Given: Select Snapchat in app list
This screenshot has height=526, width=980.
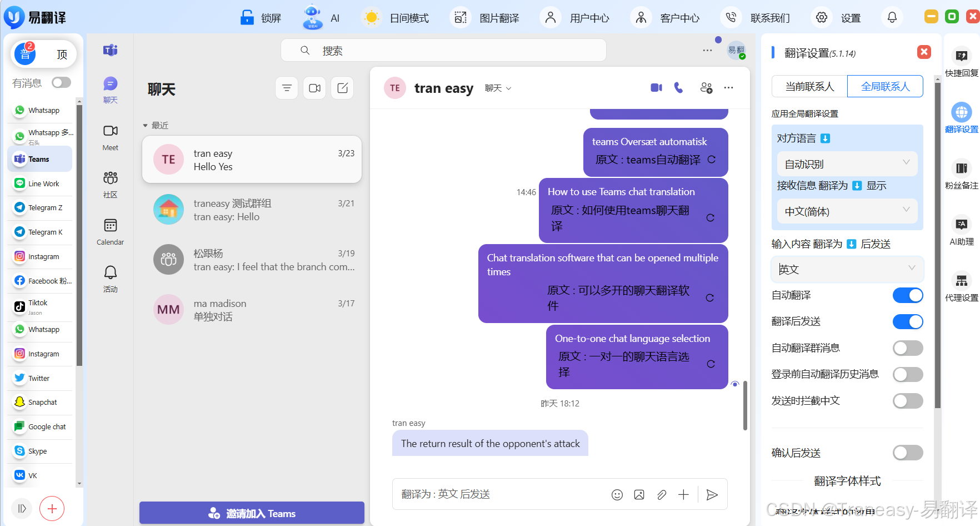Looking at the screenshot, I should (x=41, y=402).
